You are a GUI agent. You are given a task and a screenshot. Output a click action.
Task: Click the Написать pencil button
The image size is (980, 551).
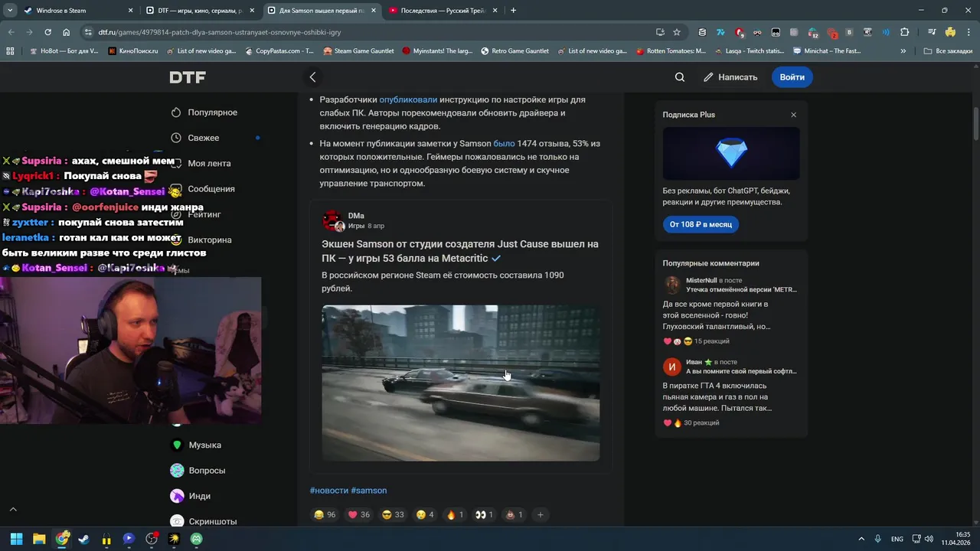[730, 77]
